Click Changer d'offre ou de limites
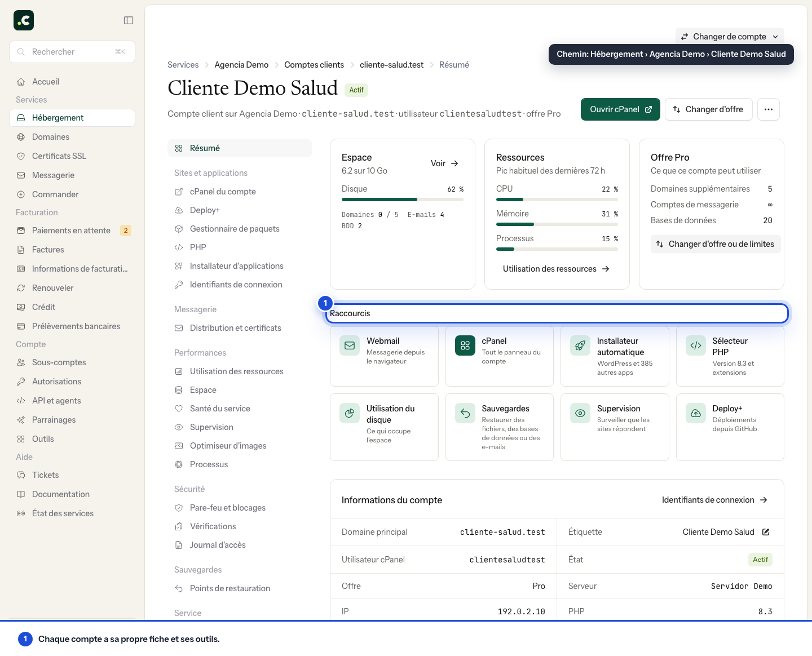The image size is (812, 656). click(x=716, y=244)
